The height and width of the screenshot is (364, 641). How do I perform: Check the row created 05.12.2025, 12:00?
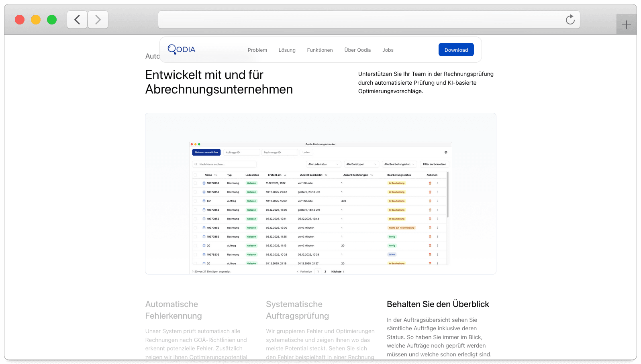[x=196, y=228]
